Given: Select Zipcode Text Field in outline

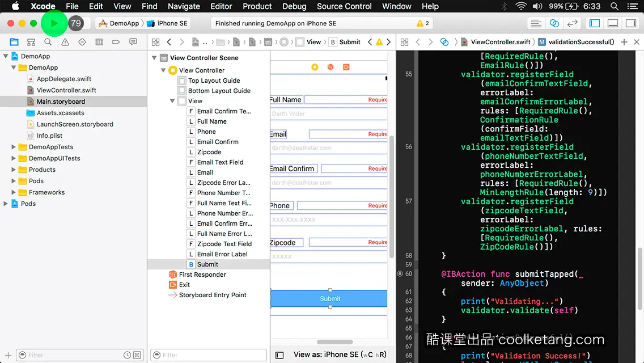Looking at the screenshot, I should pos(224,244).
